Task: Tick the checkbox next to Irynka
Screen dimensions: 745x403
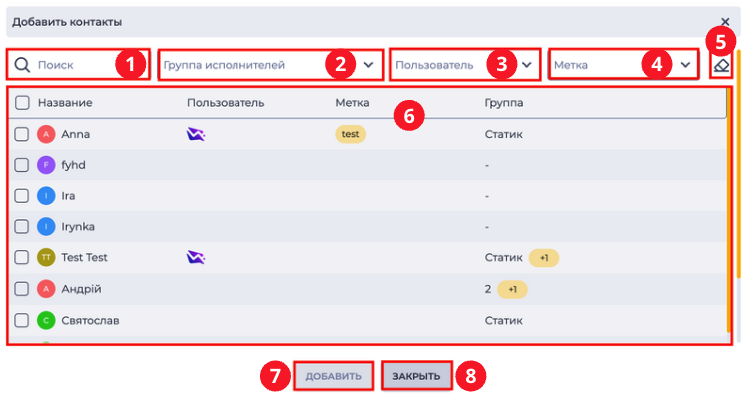Action: (x=21, y=227)
